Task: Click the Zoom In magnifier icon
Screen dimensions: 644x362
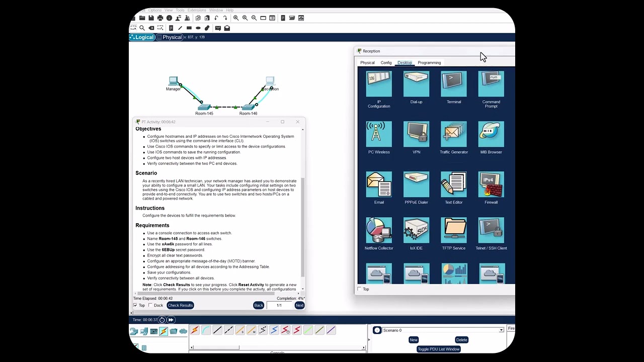Action: 236,18
